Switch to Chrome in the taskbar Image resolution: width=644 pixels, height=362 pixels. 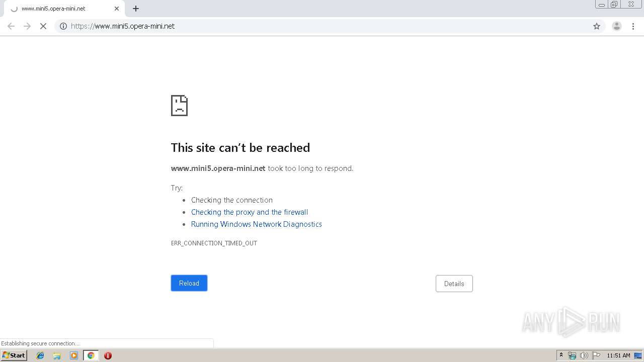pyautogui.click(x=91, y=355)
